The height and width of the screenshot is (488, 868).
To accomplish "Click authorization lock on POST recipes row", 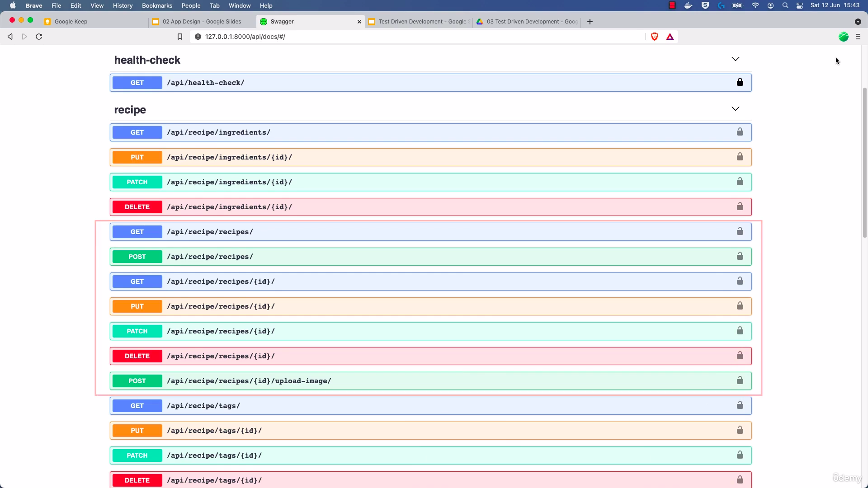I will point(740,256).
